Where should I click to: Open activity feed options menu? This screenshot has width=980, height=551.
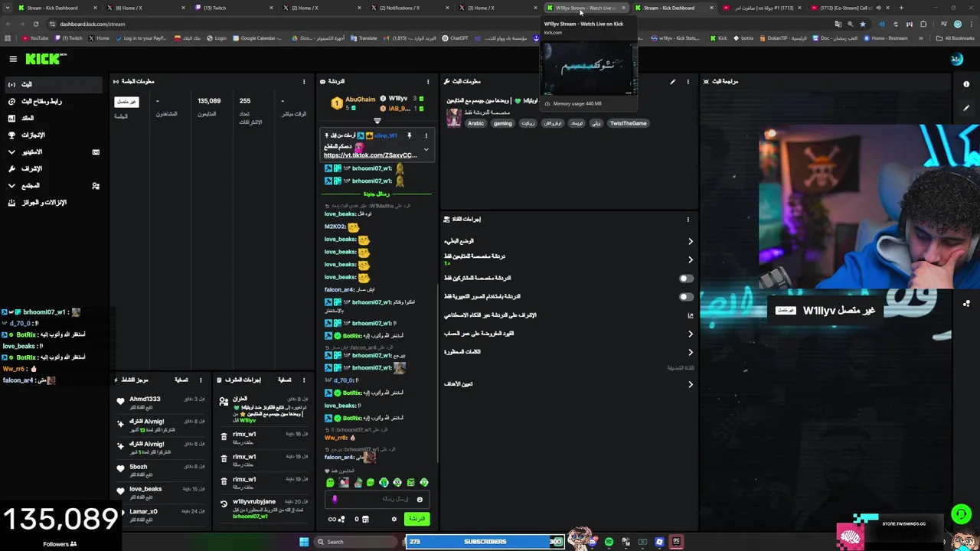201,380
